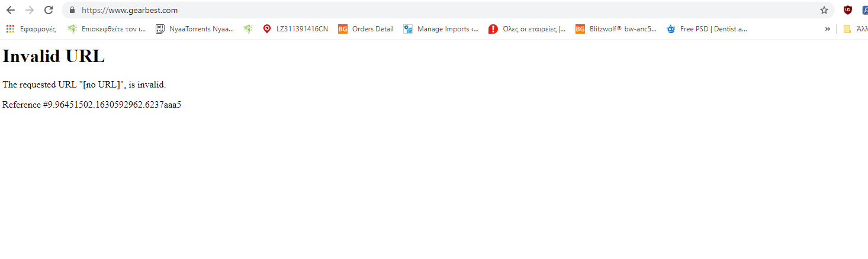Reload the gearbest.com page
Screen dimensions: 868x259
[49, 10]
